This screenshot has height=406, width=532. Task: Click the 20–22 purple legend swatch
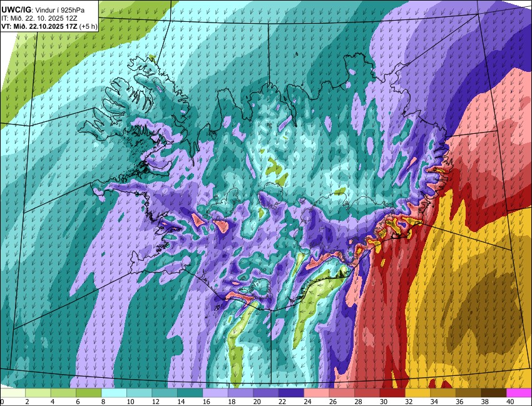265,393
